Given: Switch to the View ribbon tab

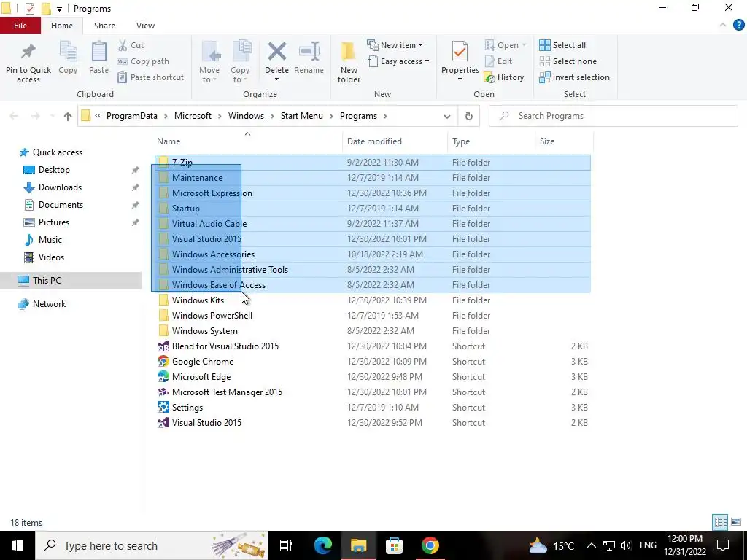Looking at the screenshot, I should click(145, 26).
